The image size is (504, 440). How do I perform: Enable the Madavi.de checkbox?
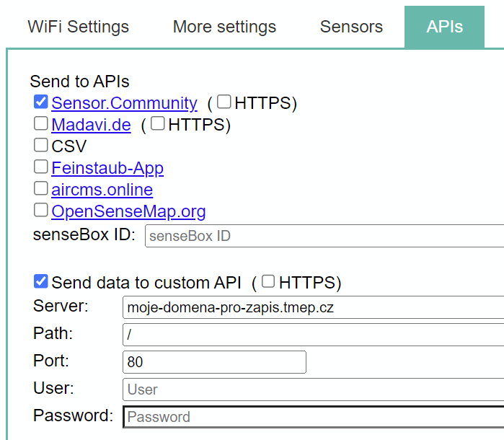click(x=41, y=124)
